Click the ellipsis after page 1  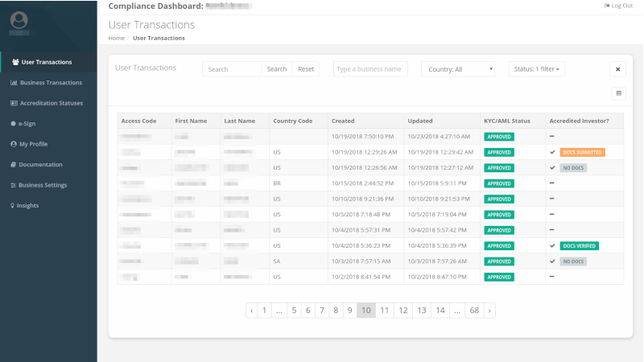tap(279, 311)
